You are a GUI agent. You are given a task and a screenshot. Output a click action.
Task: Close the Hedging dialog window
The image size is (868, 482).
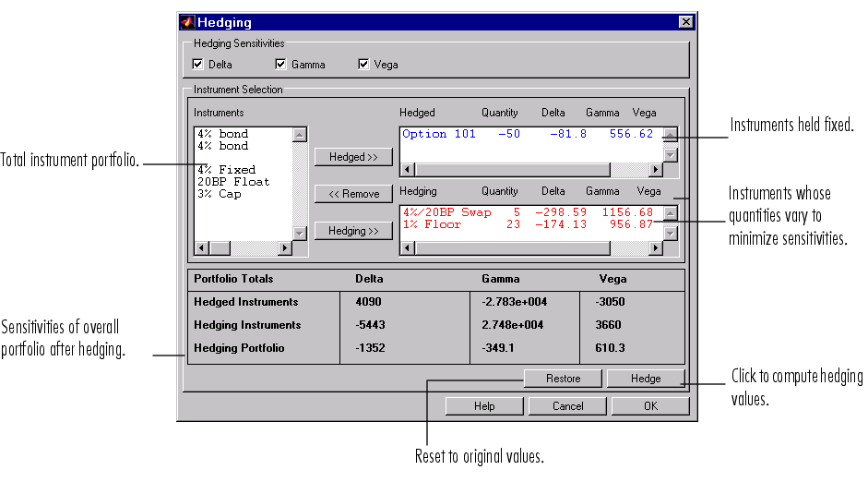pos(684,22)
